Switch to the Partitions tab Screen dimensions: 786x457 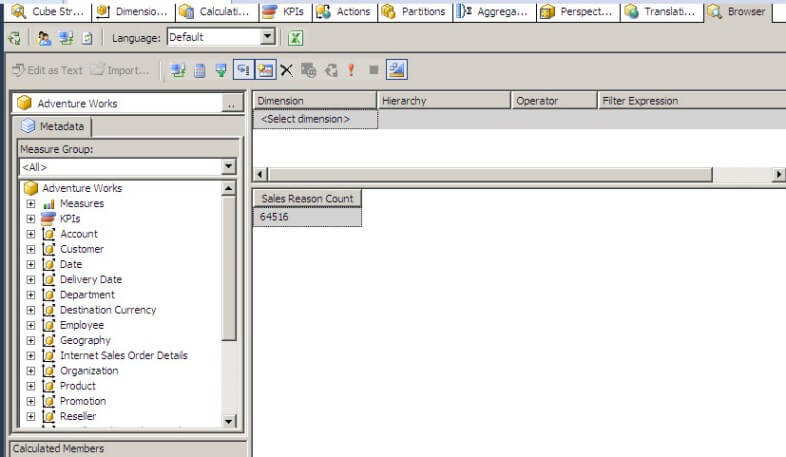[x=414, y=11]
